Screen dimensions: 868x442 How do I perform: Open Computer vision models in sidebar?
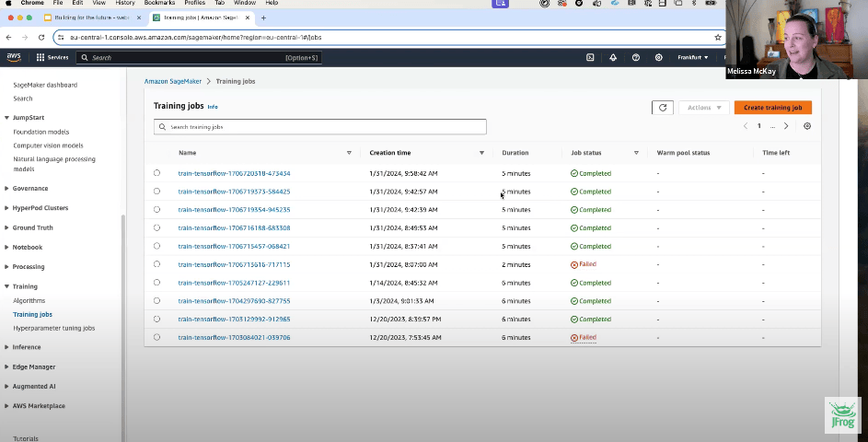(x=48, y=145)
